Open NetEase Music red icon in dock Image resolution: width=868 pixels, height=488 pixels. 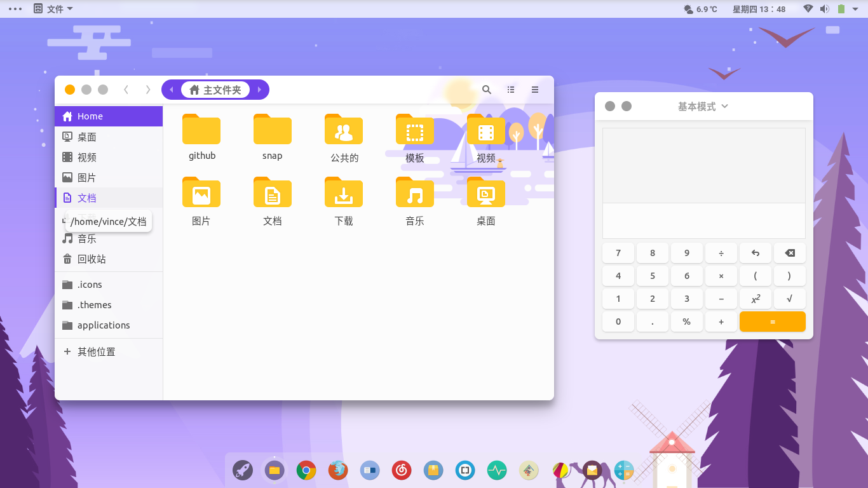(x=402, y=470)
